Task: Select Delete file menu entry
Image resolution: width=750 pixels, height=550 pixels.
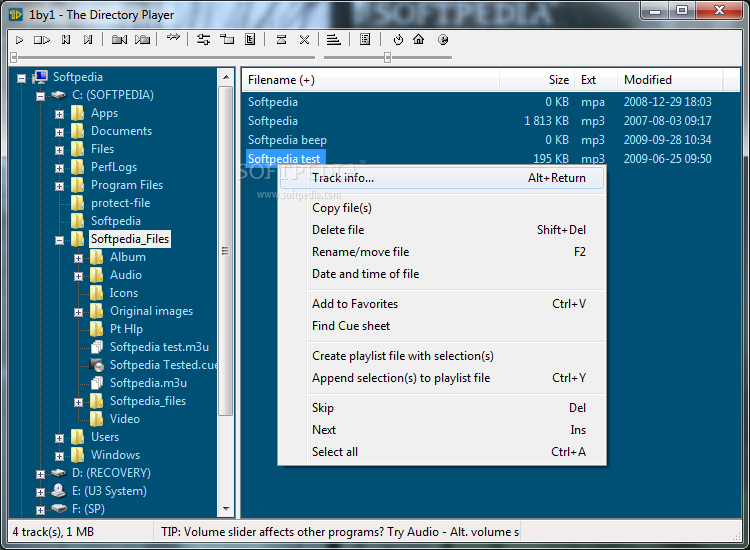Action: pyautogui.click(x=442, y=230)
